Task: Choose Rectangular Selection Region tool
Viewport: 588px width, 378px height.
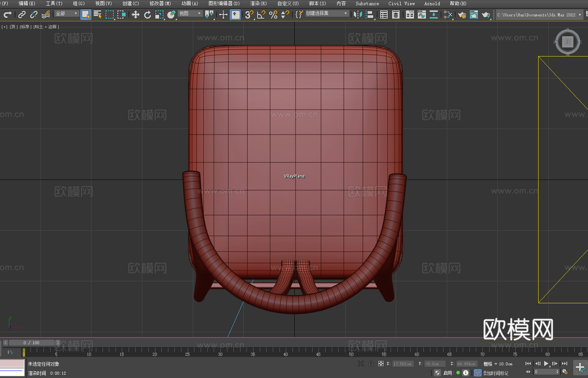Action: click(110, 14)
